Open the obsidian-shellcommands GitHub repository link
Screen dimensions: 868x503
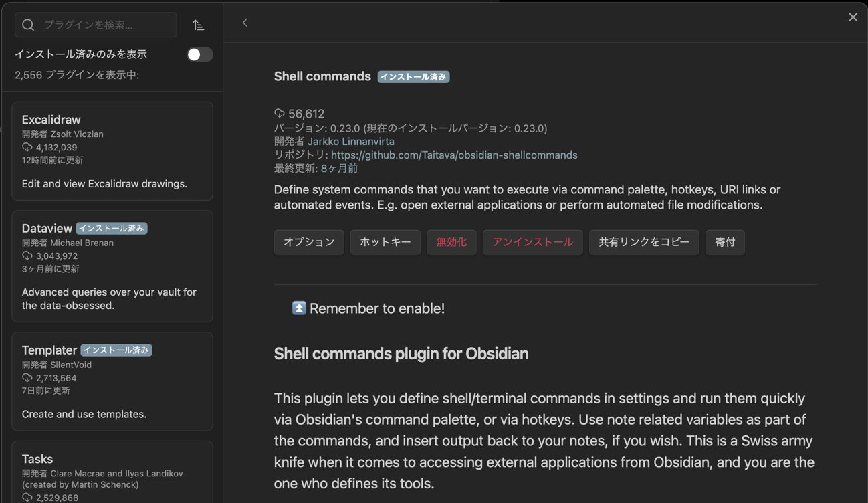pyautogui.click(x=454, y=155)
